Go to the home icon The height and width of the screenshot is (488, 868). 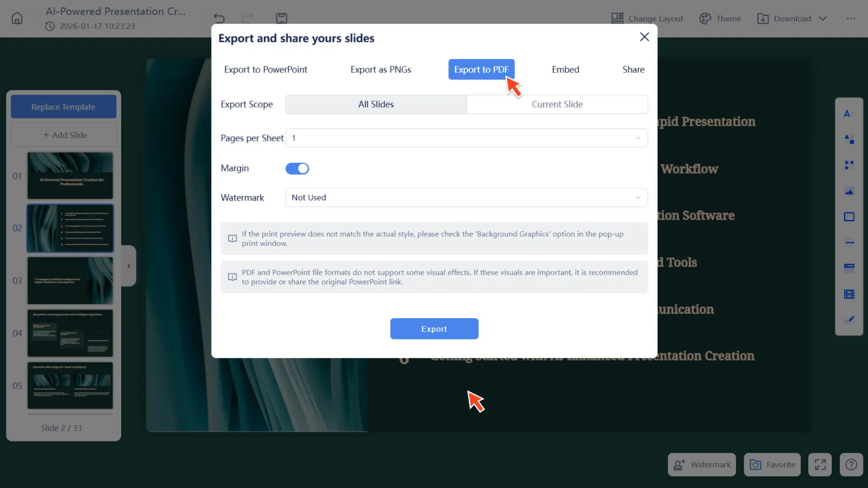[17, 19]
